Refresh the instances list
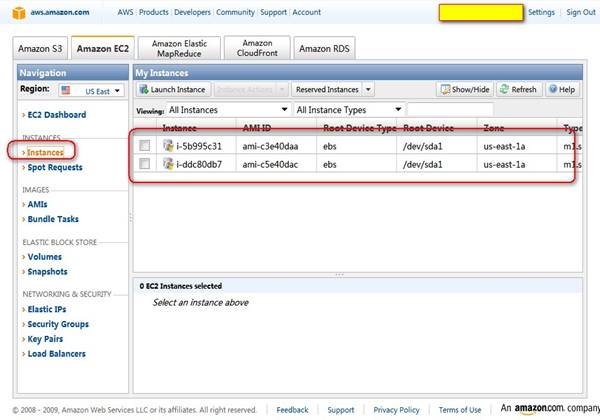This screenshot has width=600, height=420. [x=519, y=90]
